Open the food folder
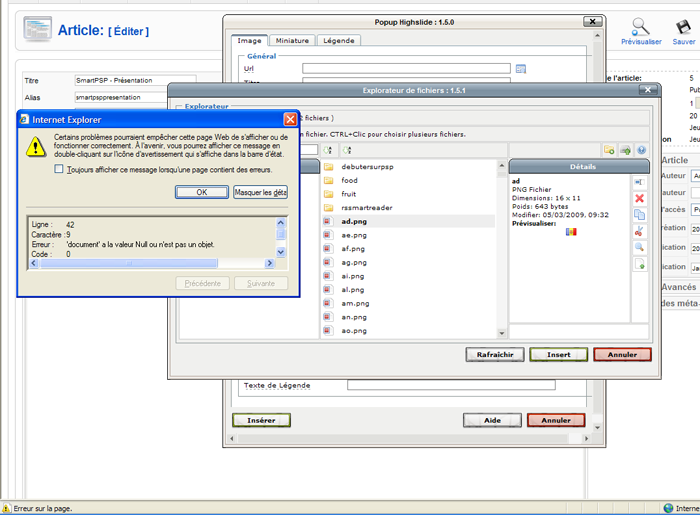Screen dimensions: 700x515 (349, 180)
